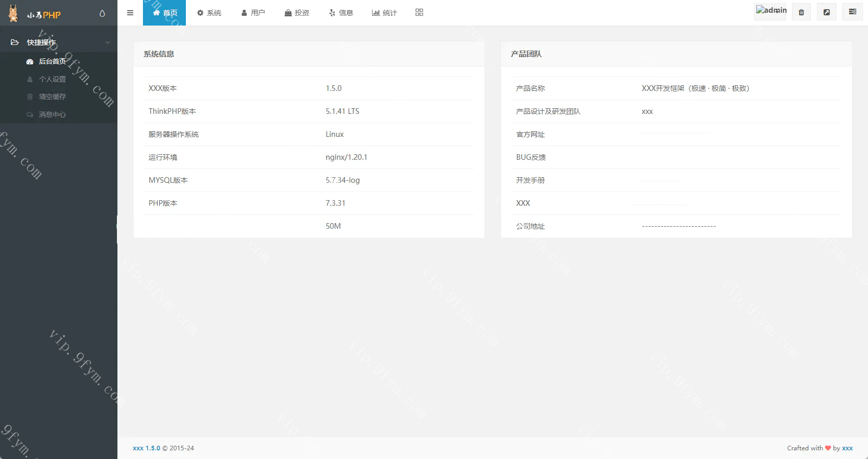Open the 统计 statistics menu
Screen dimensions: 868x459
pyautogui.click(x=384, y=13)
